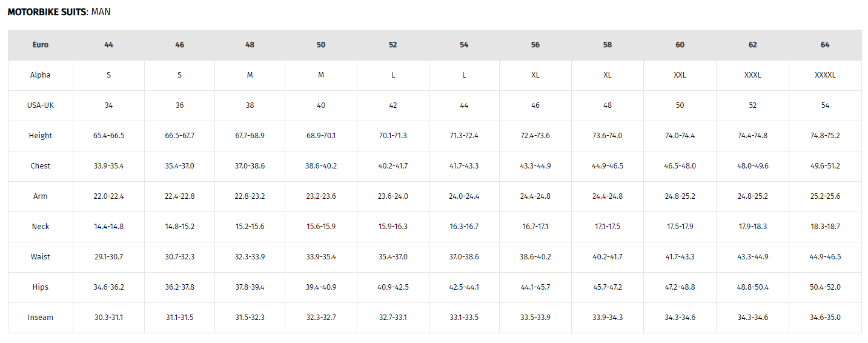Click the Waist row label

point(41,257)
